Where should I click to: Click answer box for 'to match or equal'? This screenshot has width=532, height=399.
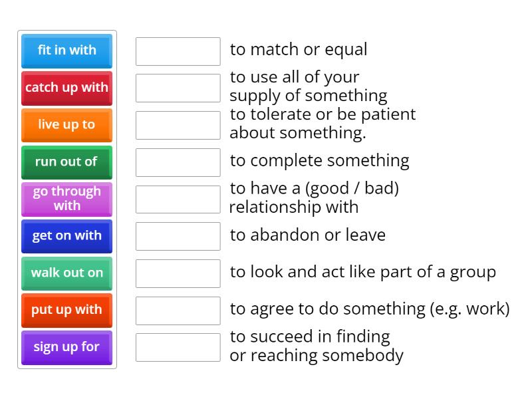[178, 51]
